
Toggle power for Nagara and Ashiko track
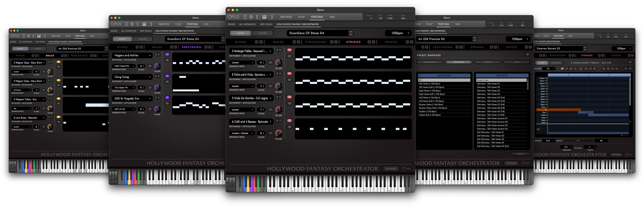[167, 54]
